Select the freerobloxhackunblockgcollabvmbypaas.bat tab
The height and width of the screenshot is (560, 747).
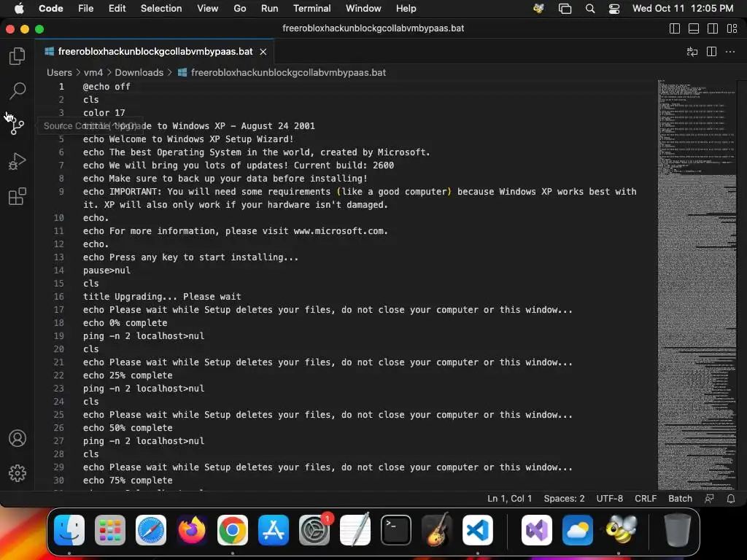[155, 52]
